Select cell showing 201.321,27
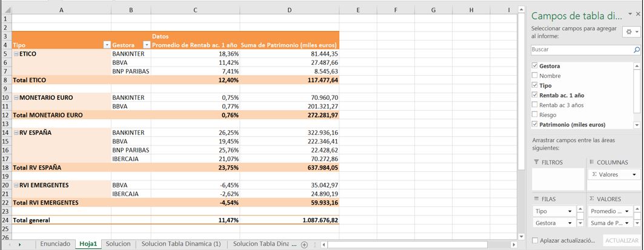644x250 pixels. pos(290,107)
